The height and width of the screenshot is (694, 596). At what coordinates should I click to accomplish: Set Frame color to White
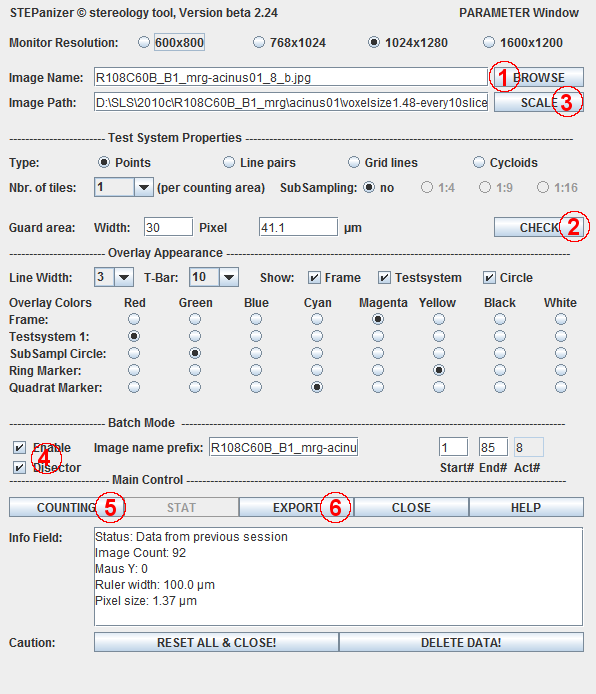(561, 319)
